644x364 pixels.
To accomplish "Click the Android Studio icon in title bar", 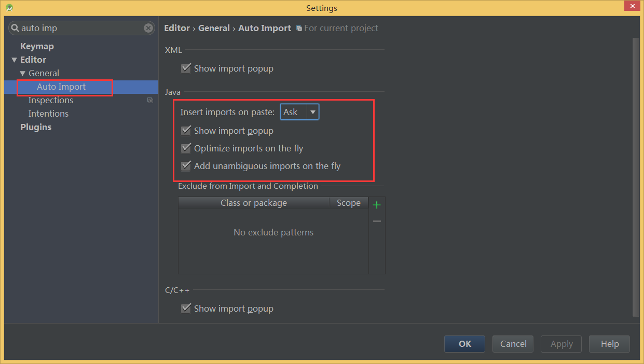I will (9, 8).
